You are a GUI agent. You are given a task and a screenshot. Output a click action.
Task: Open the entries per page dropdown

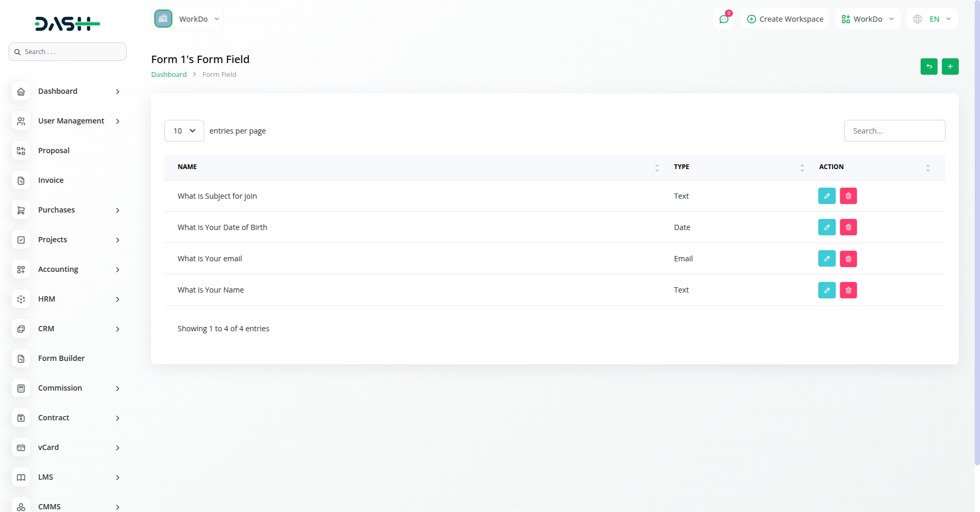pyautogui.click(x=184, y=131)
